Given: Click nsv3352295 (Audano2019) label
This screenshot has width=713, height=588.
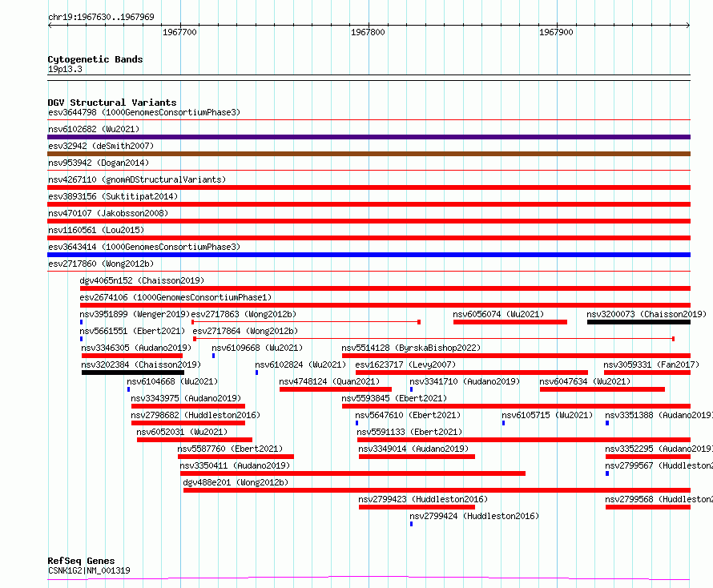Looking at the screenshot, I should coord(659,449).
